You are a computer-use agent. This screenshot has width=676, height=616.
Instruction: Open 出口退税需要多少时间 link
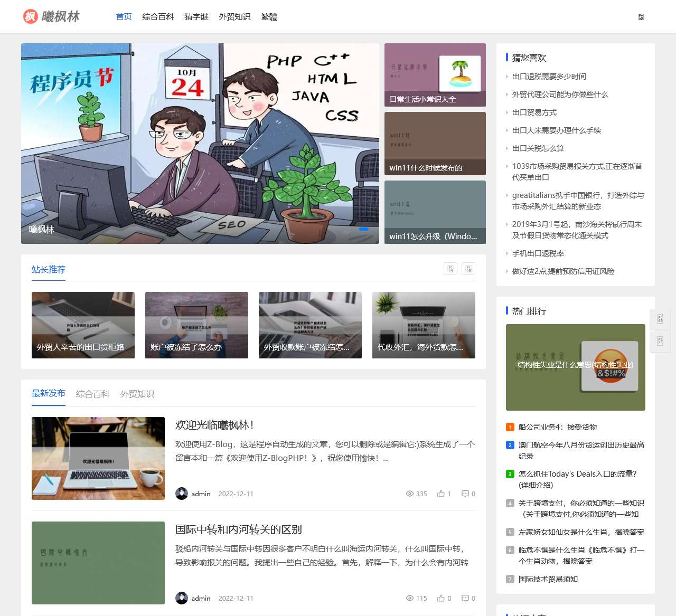click(x=549, y=77)
